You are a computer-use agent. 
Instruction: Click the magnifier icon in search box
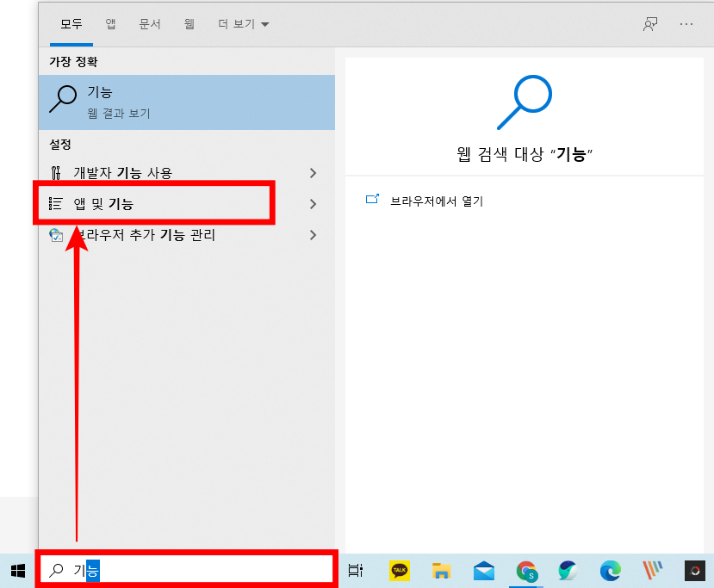(57, 570)
